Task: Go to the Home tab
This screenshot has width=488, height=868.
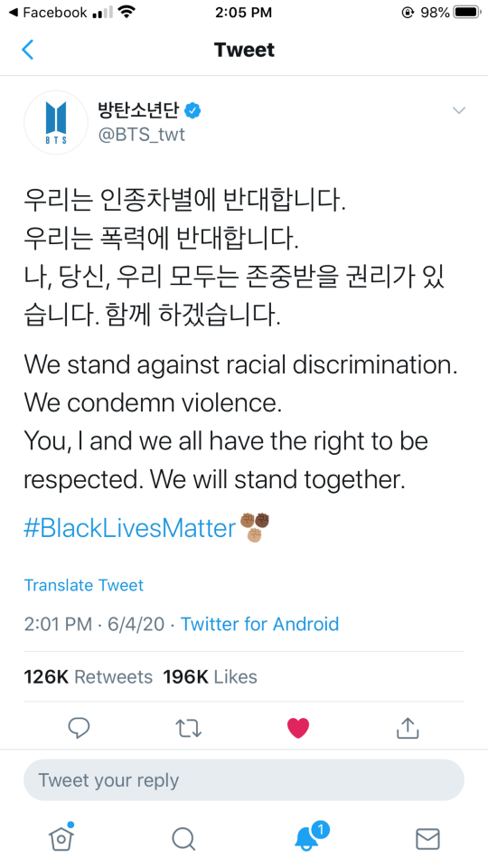Action: [61, 838]
